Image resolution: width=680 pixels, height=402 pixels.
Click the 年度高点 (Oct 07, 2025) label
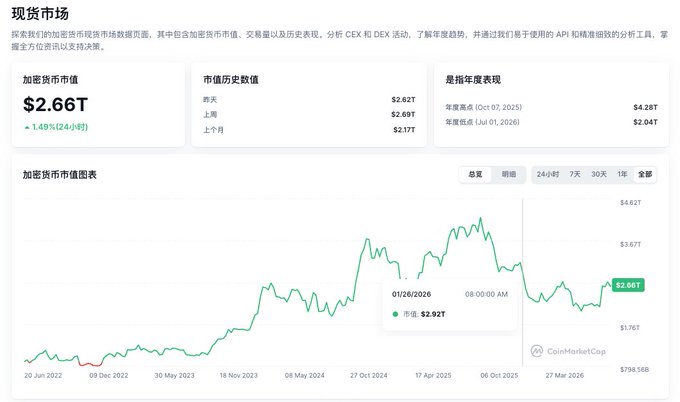(484, 107)
